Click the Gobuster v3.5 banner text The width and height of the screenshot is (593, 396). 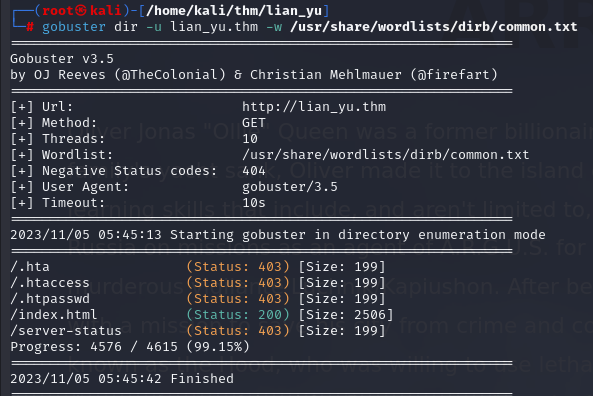point(62,59)
